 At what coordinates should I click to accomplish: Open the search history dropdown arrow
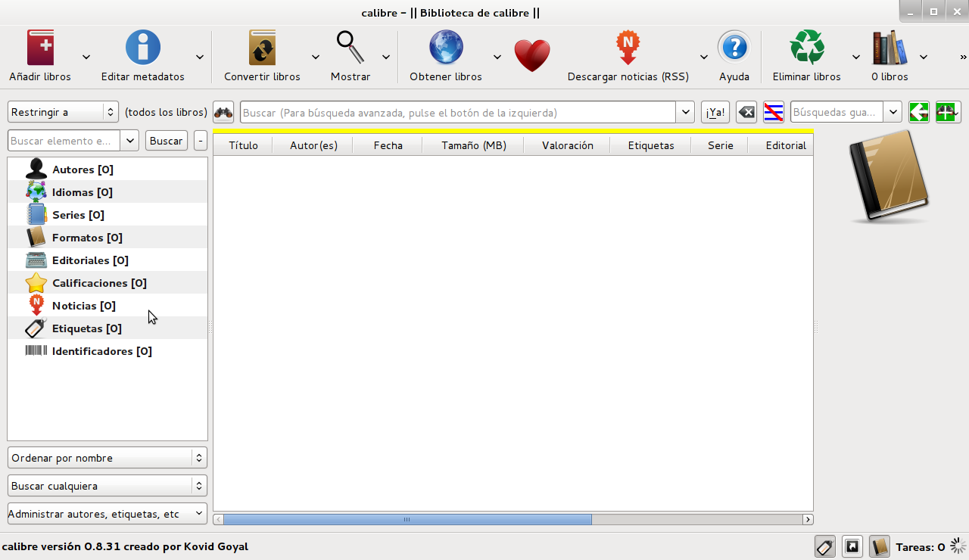(x=685, y=113)
